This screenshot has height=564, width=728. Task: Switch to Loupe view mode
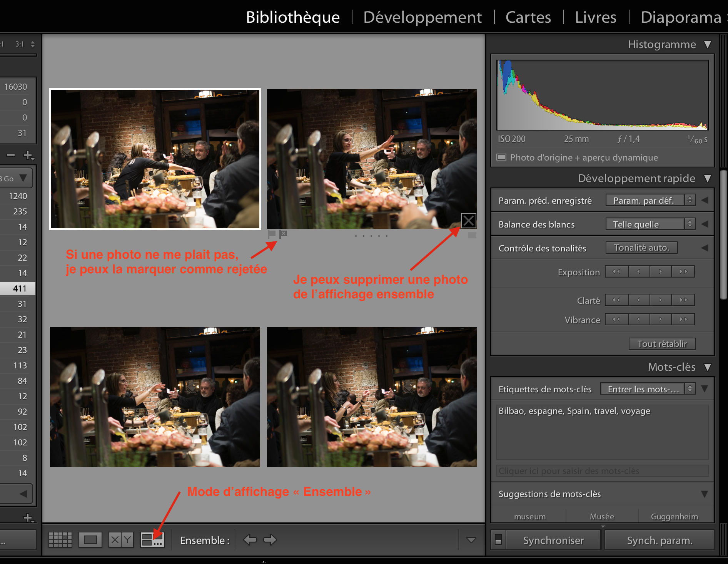(90, 540)
